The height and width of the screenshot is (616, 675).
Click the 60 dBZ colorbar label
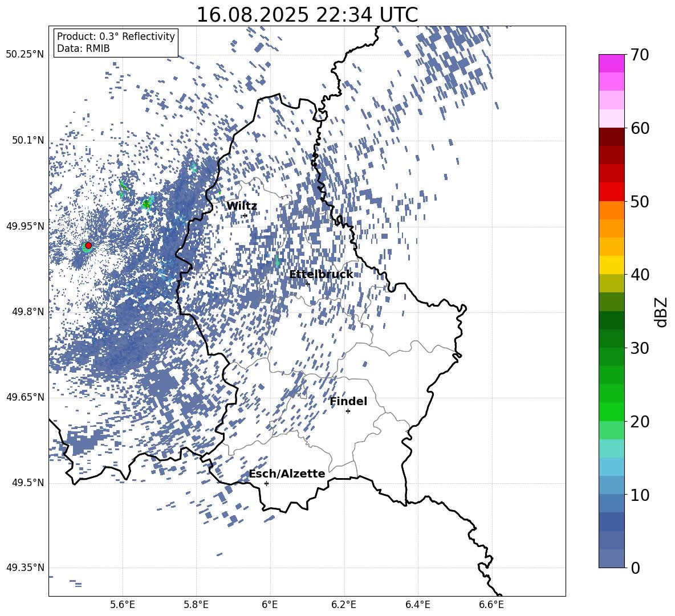[640, 128]
